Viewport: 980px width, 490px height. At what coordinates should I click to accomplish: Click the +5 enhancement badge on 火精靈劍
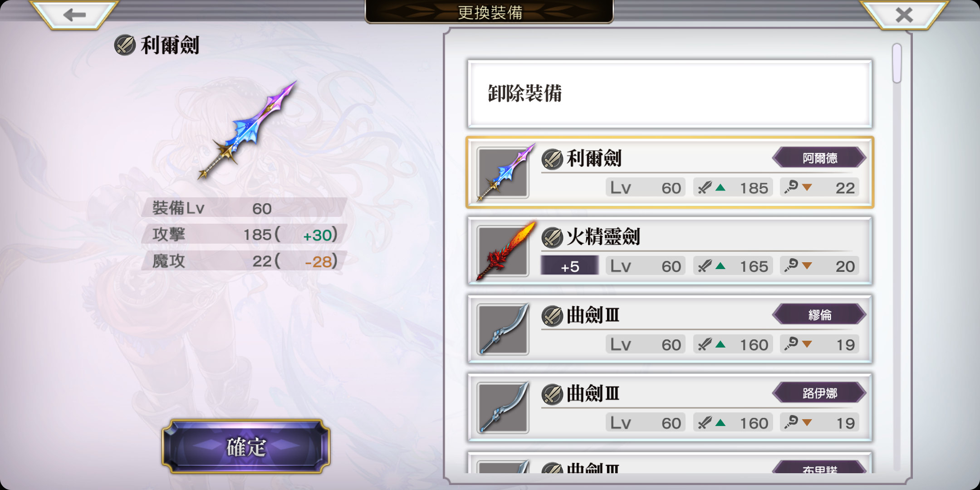click(x=570, y=266)
